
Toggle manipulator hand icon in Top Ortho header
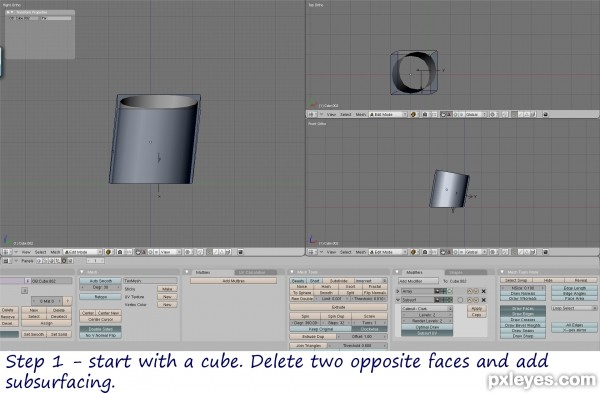(443, 114)
